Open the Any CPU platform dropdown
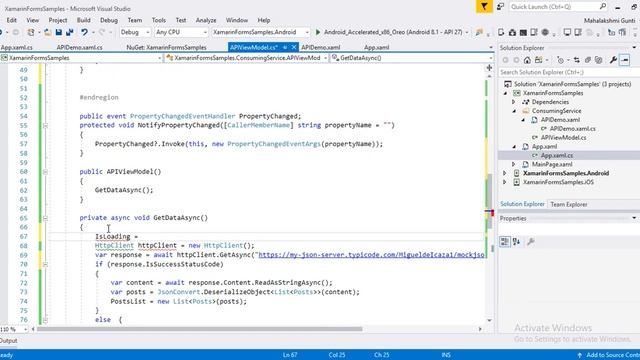The image size is (640, 360). coord(182,32)
